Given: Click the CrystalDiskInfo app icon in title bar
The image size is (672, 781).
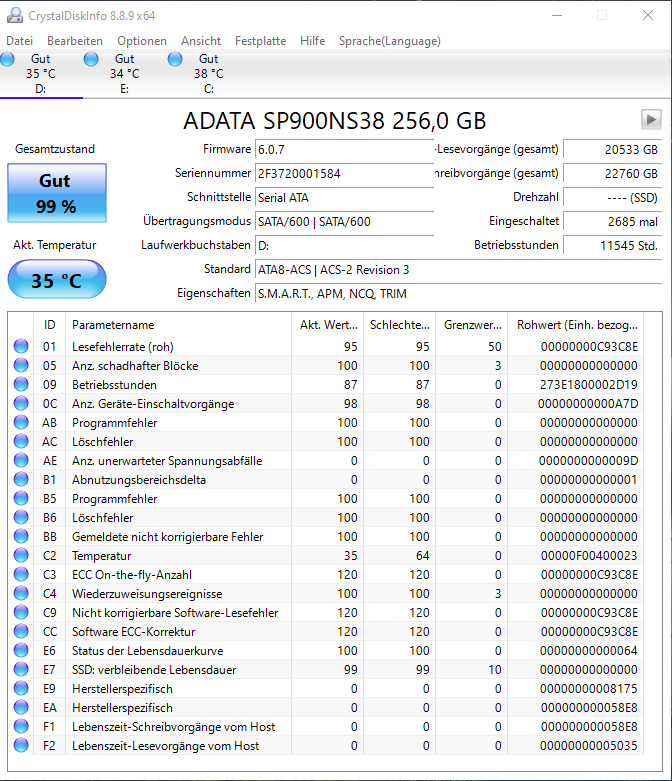Looking at the screenshot, I should tap(14, 15).
